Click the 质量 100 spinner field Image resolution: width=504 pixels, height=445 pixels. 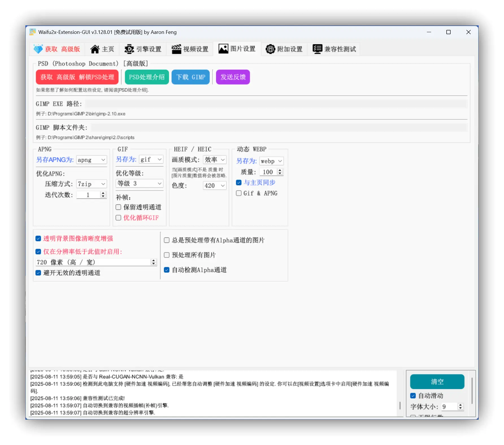[x=271, y=172]
